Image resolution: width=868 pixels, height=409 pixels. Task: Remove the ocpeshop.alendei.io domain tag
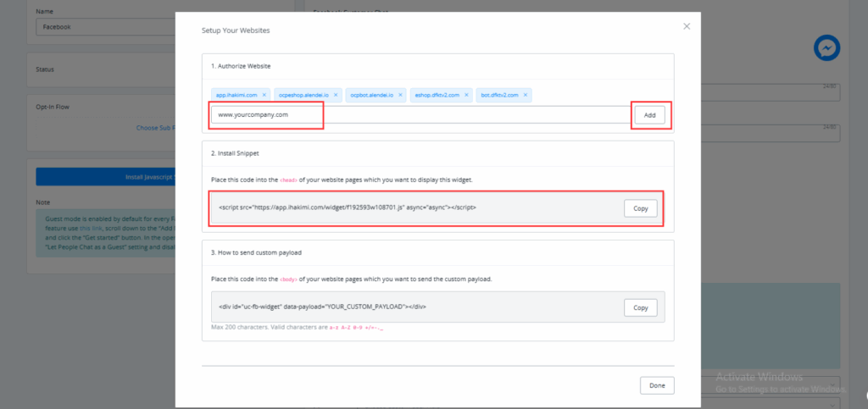coord(335,95)
